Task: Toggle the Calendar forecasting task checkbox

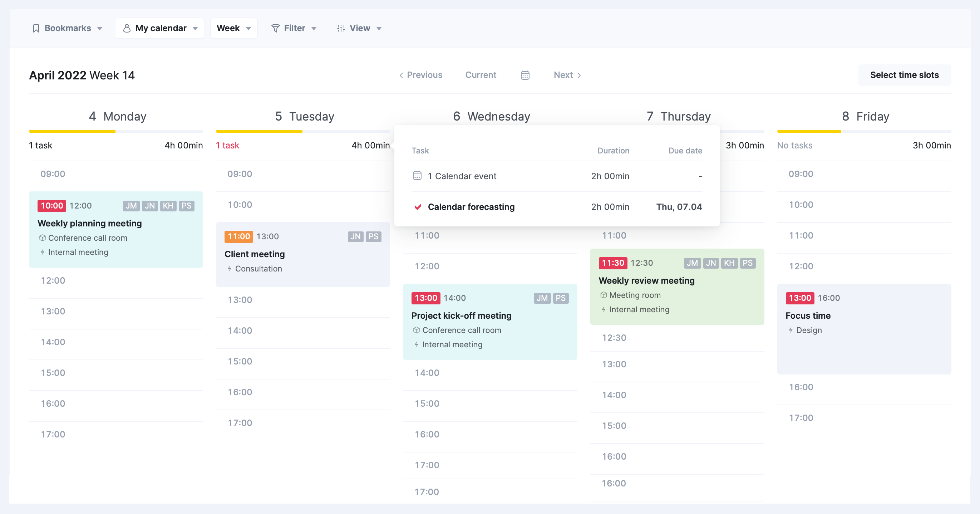Action: tap(417, 207)
